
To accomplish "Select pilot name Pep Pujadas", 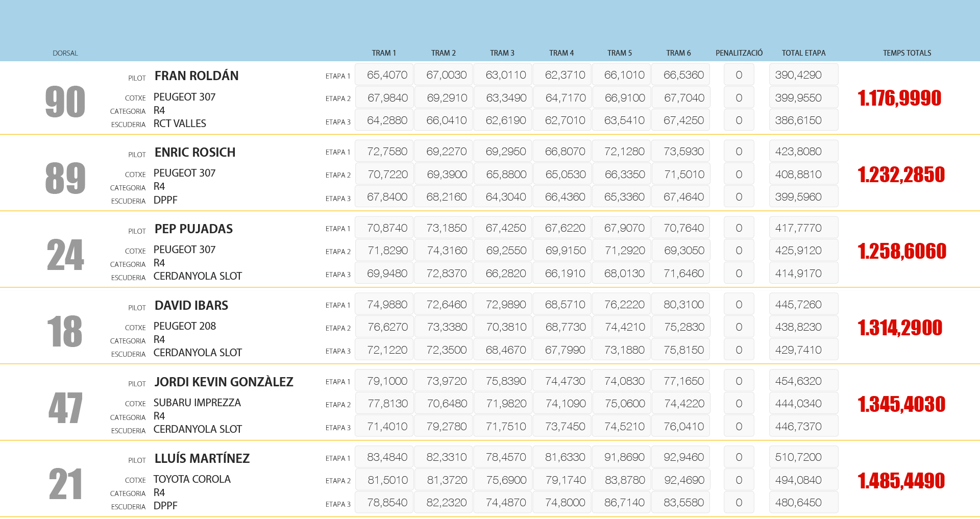I will [x=193, y=229].
